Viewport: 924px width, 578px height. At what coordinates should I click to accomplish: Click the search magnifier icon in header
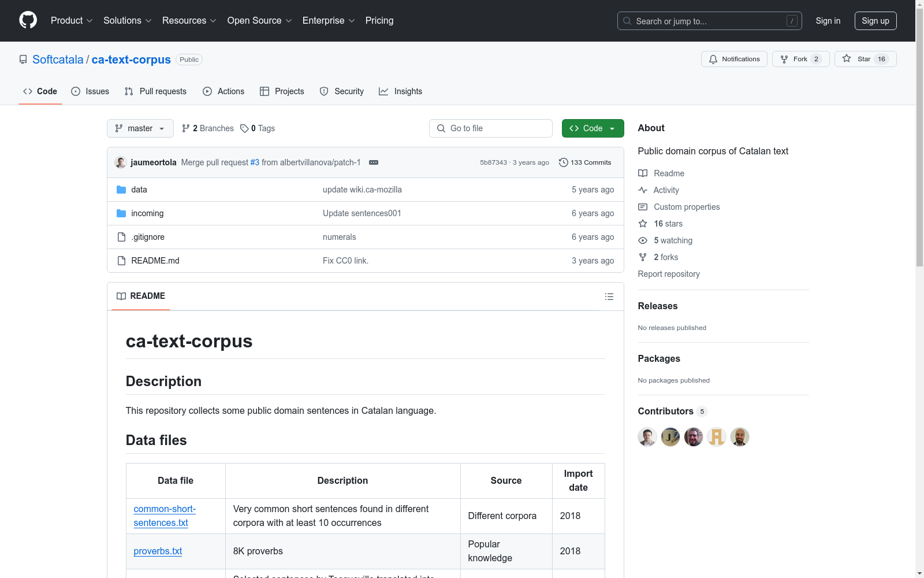click(627, 21)
